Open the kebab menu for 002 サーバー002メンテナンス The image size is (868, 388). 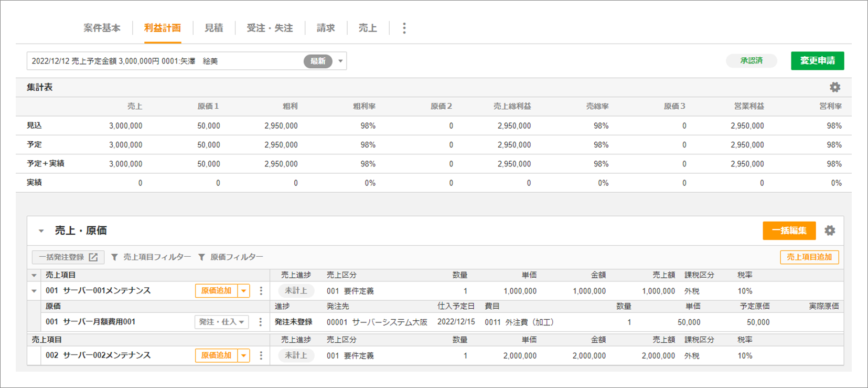261,356
